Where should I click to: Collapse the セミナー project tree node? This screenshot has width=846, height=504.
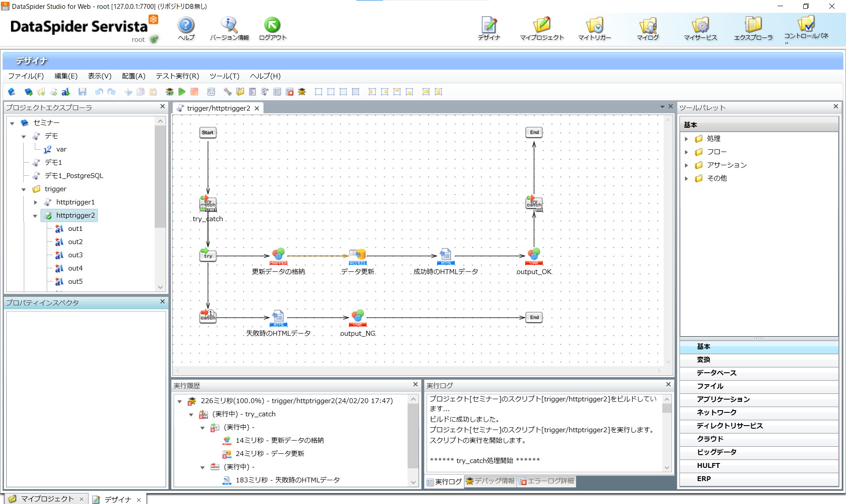tap(12, 123)
